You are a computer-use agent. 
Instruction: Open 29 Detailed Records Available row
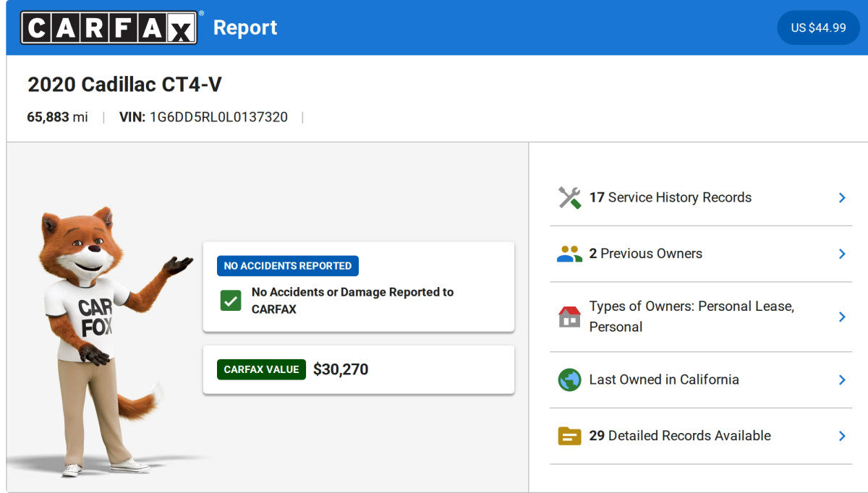(x=701, y=436)
